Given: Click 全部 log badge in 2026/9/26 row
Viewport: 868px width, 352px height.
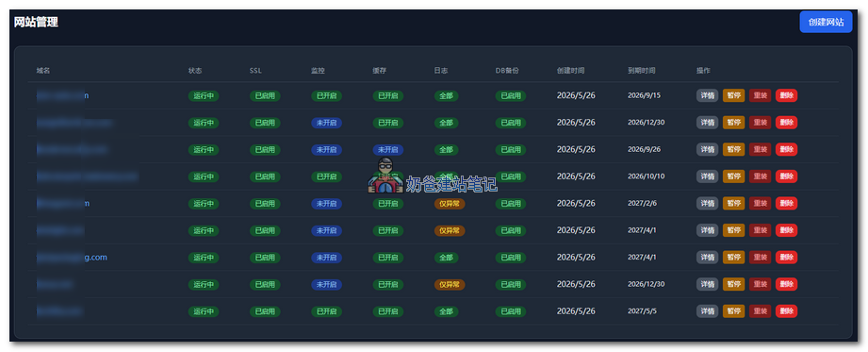Looking at the screenshot, I should pyautogui.click(x=446, y=150).
